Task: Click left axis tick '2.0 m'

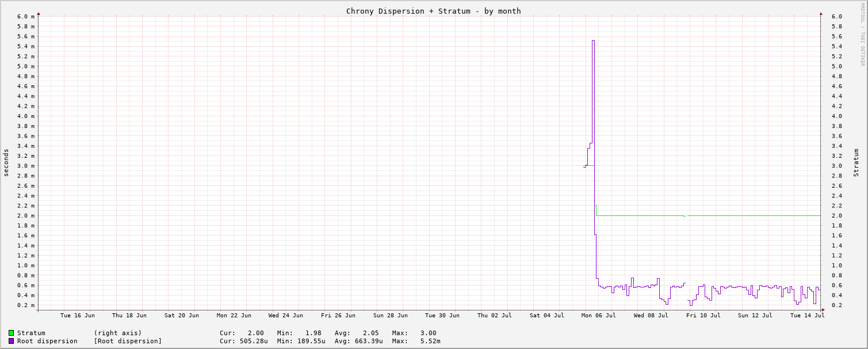Action: [x=25, y=215]
